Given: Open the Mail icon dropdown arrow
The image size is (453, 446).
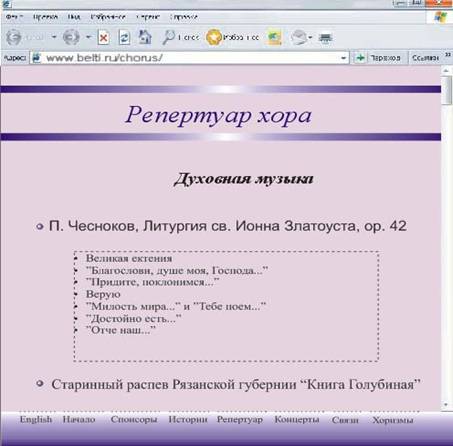Looking at the screenshot, I should [310, 37].
